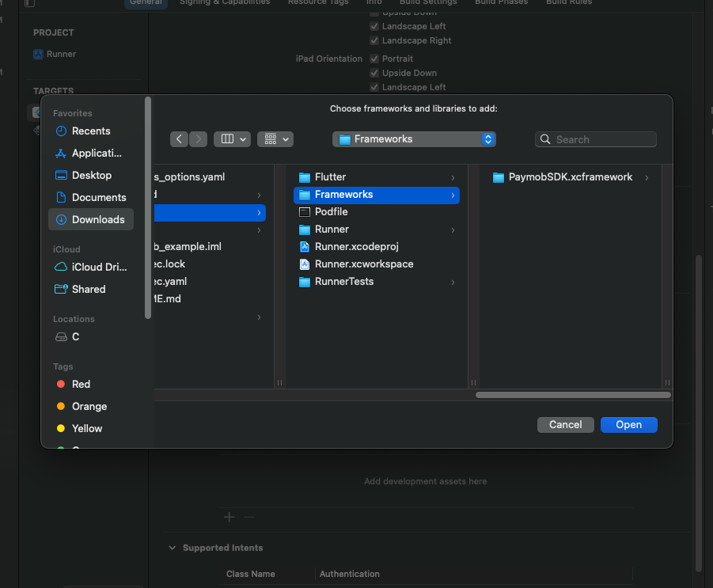Click the horizontal scrollbar of file browser
713x588 pixels.
[573, 395]
